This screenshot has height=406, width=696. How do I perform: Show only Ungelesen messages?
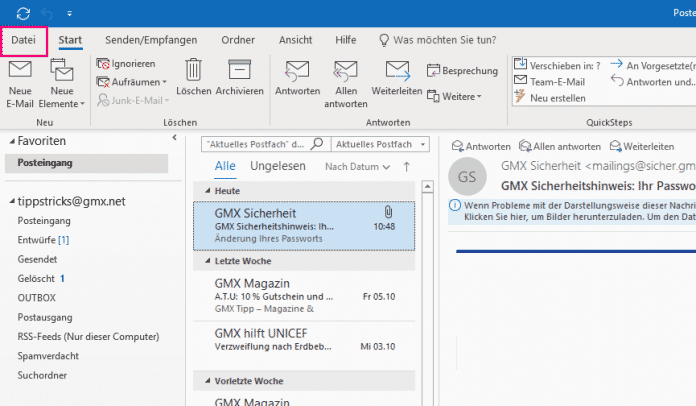[277, 165]
